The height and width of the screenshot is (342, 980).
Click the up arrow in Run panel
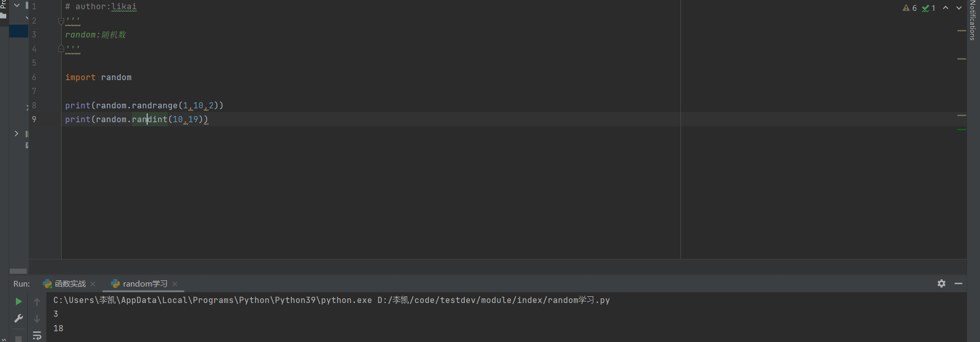tap(37, 301)
